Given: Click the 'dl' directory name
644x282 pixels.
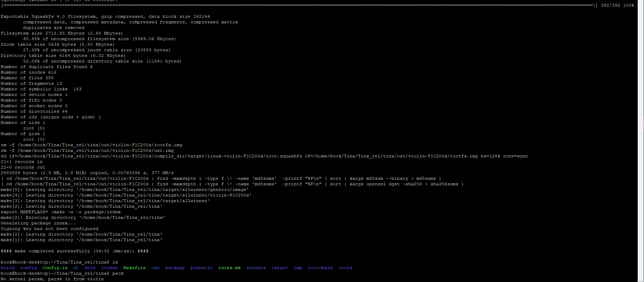Looking at the screenshot, I should [x=76, y=268].
